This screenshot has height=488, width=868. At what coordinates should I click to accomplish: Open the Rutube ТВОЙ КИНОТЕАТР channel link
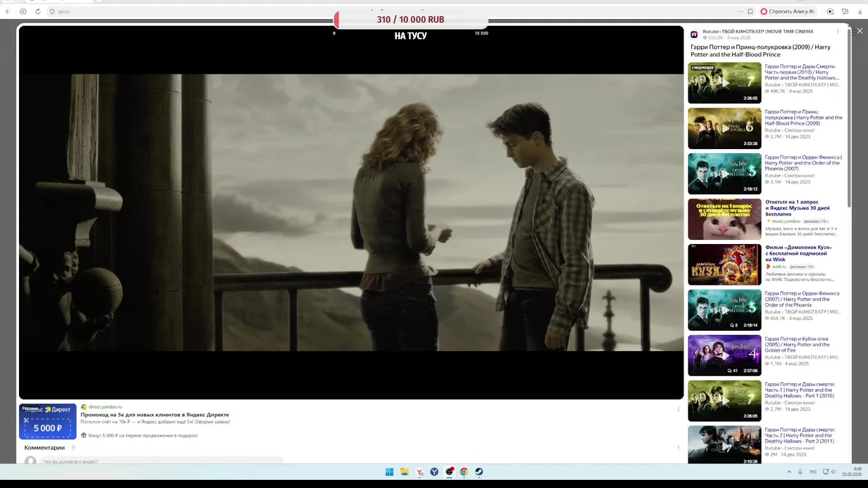pos(757,31)
